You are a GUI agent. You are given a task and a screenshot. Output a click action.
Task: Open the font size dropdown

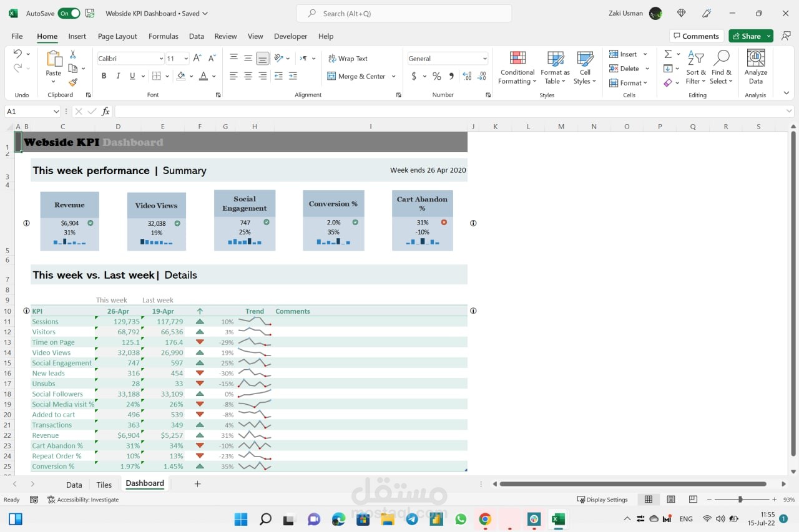(x=185, y=59)
